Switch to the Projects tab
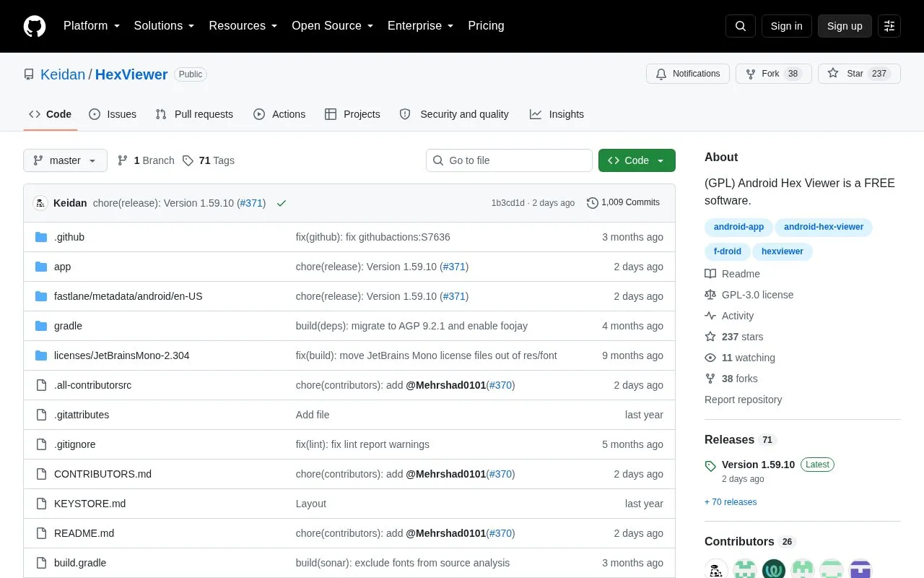 tap(352, 114)
